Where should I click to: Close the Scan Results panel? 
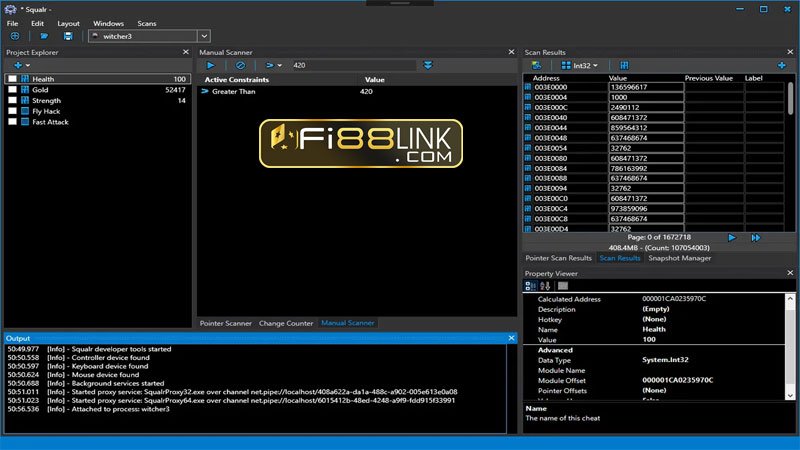point(790,52)
